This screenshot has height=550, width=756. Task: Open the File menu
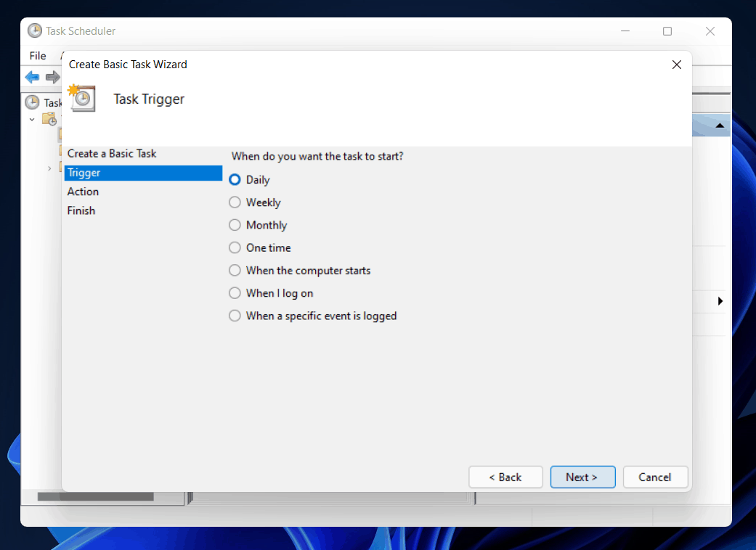point(37,55)
